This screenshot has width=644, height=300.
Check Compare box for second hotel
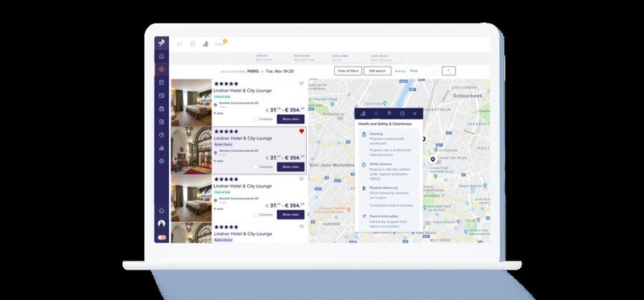pyautogui.click(x=255, y=167)
